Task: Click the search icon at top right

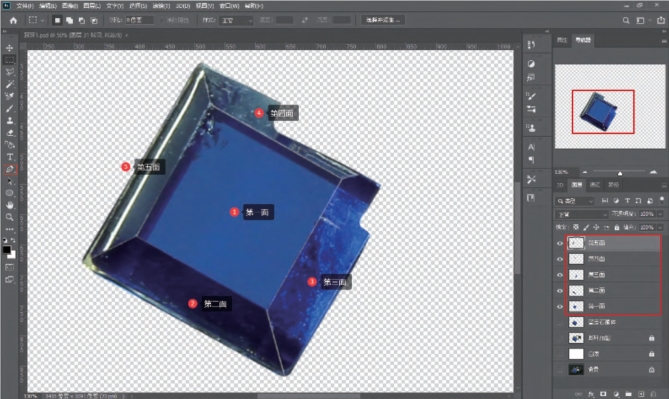Action: point(626,20)
